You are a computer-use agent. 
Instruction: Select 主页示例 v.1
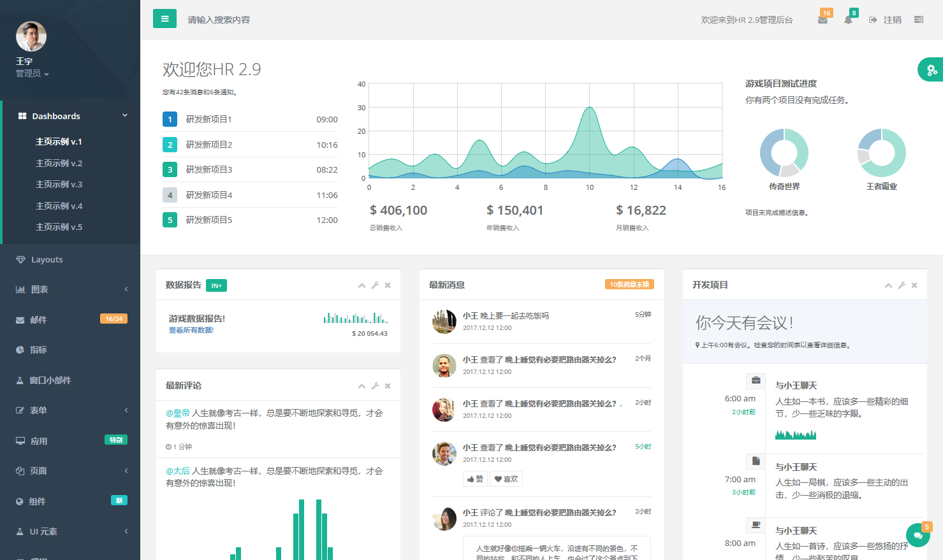point(59,141)
